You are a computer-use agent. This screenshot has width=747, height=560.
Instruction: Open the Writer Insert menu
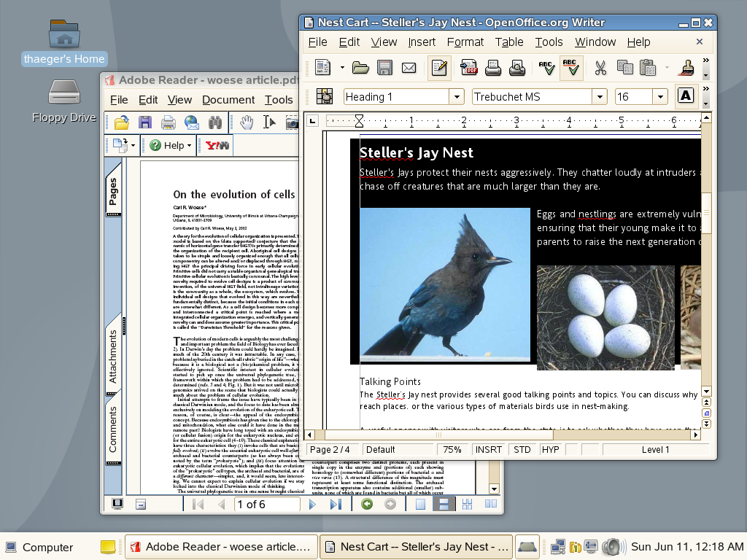click(x=422, y=42)
